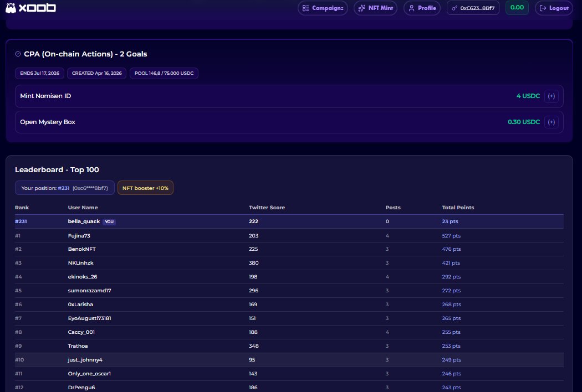The width and height of the screenshot is (582, 392).
Task: Expand the Open Mystery Box goal
Action: tap(551, 122)
